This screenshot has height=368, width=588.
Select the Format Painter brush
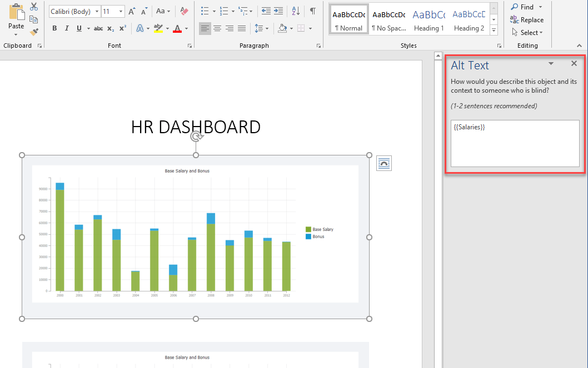34,32
